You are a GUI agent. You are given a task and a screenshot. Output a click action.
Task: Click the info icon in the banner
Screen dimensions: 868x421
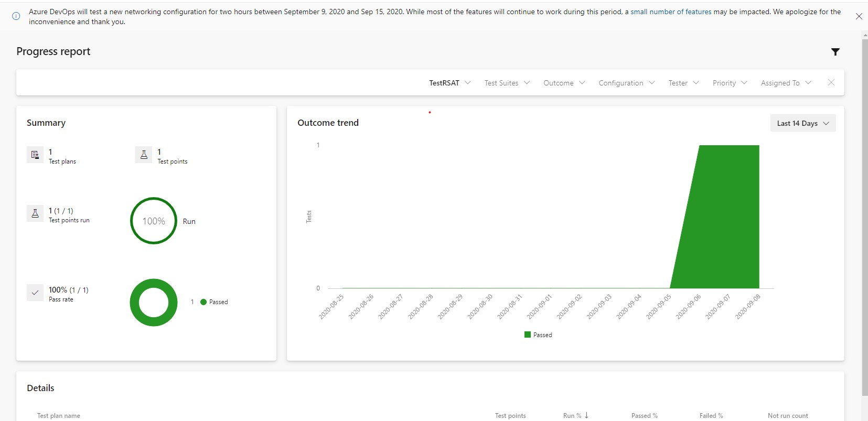click(x=16, y=16)
